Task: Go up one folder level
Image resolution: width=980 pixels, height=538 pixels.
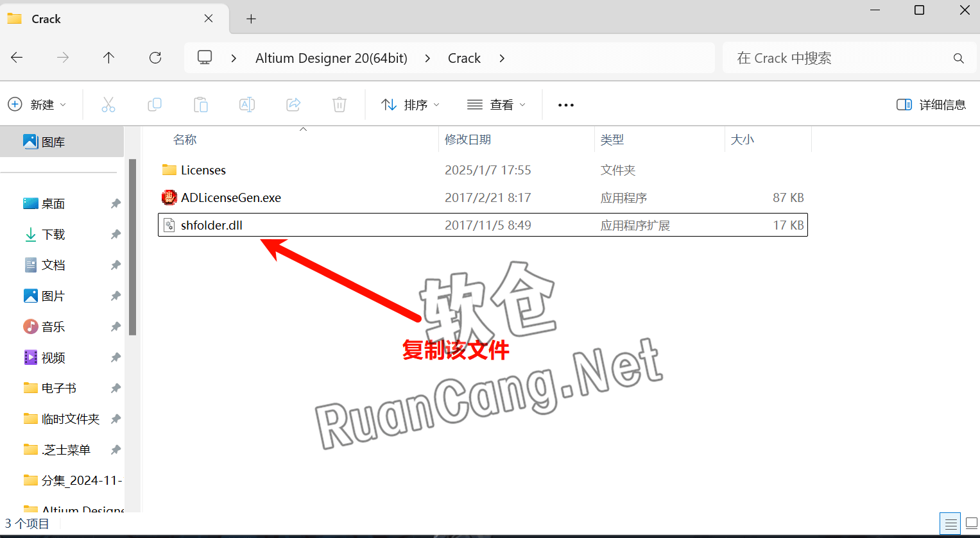Action: pyautogui.click(x=109, y=58)
